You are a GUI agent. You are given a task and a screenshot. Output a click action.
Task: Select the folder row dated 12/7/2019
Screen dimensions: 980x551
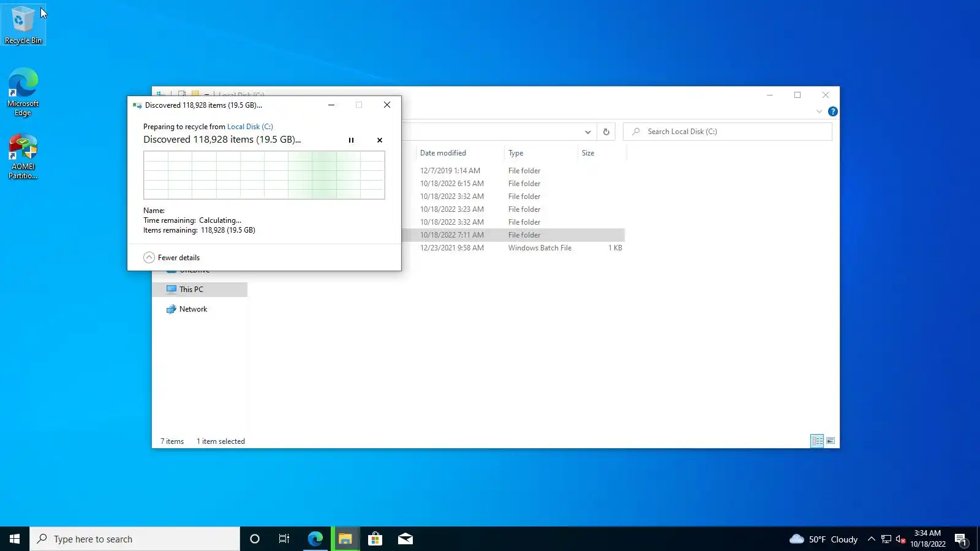pos(513,171)
